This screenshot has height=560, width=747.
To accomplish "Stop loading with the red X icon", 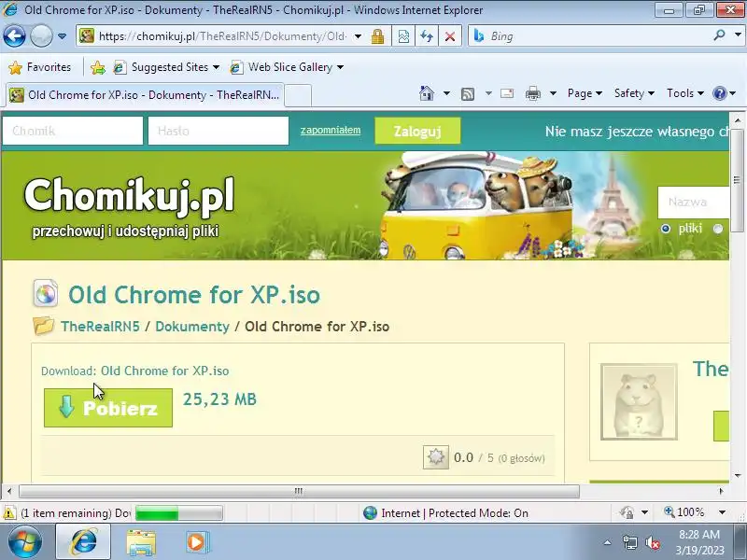I will 450,36.
